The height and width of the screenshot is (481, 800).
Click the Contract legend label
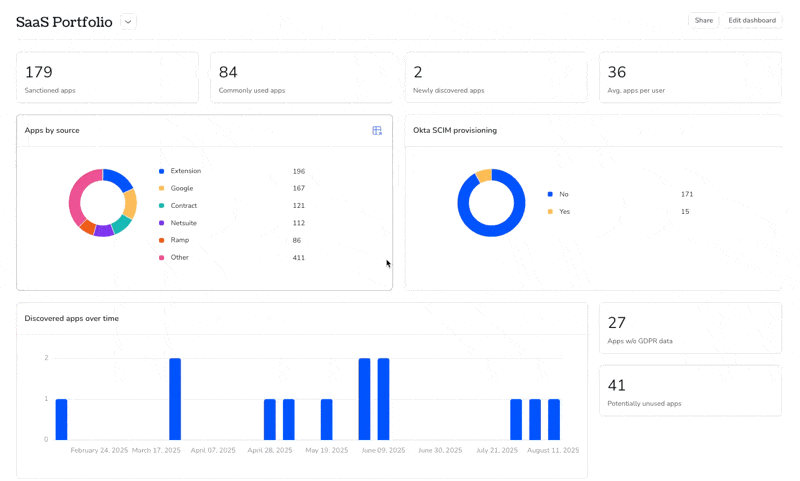click(x=184, y=206)
